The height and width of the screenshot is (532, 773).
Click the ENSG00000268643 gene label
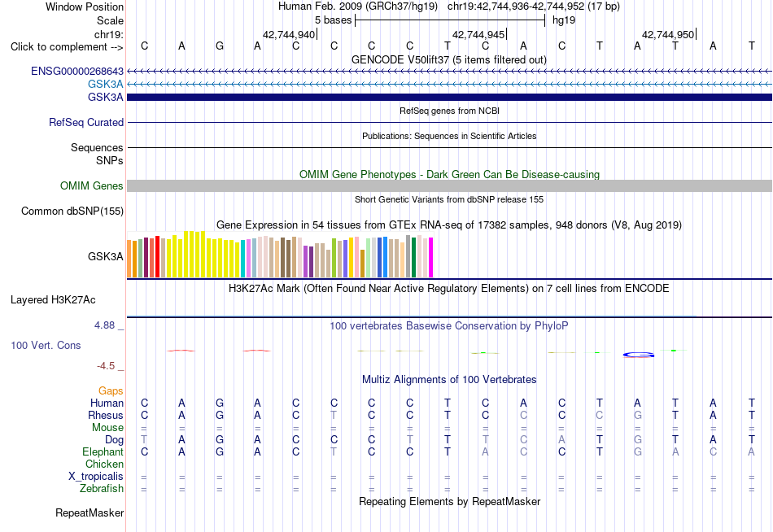77,71
